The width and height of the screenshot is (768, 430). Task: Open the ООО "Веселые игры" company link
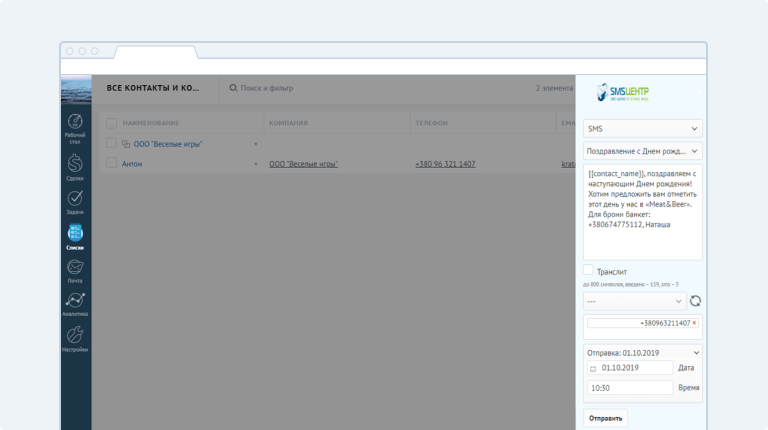pos(303,163)
